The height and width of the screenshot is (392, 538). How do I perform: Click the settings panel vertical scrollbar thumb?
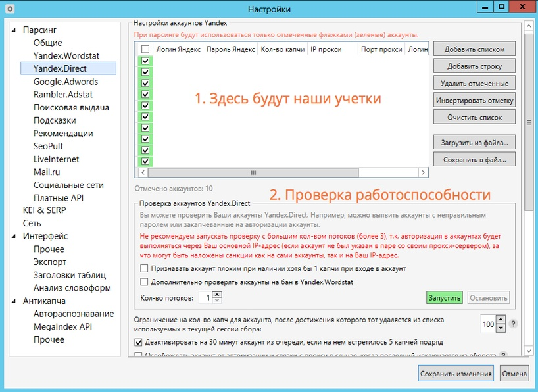click(x=528, y=122)
